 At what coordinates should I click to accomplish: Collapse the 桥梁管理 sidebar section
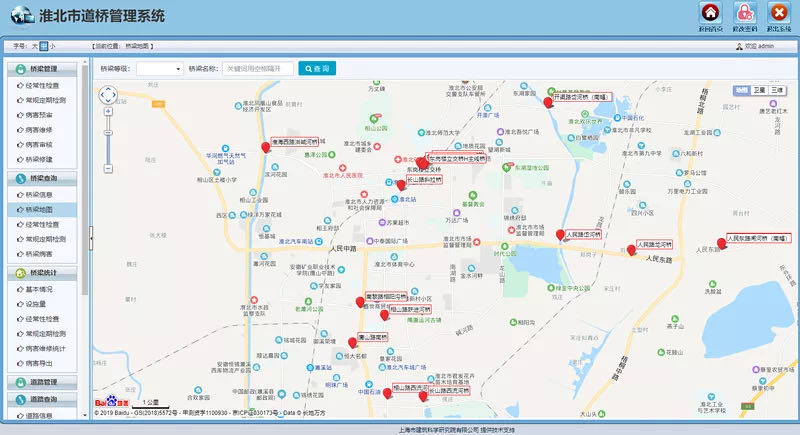click(x=44, y=69)
